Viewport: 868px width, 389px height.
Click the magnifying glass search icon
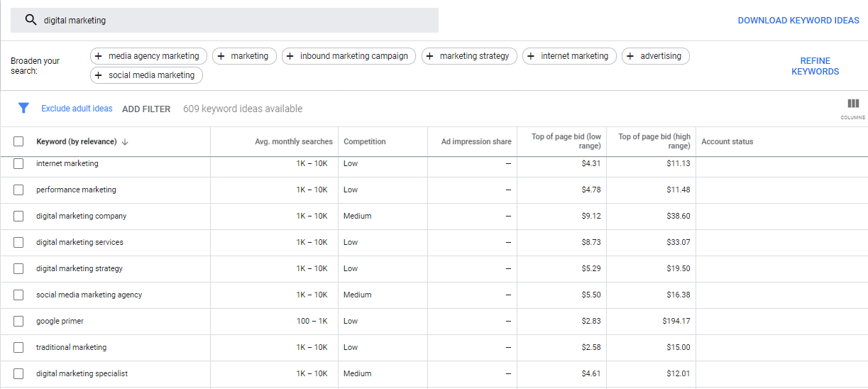tap(31, 21)
